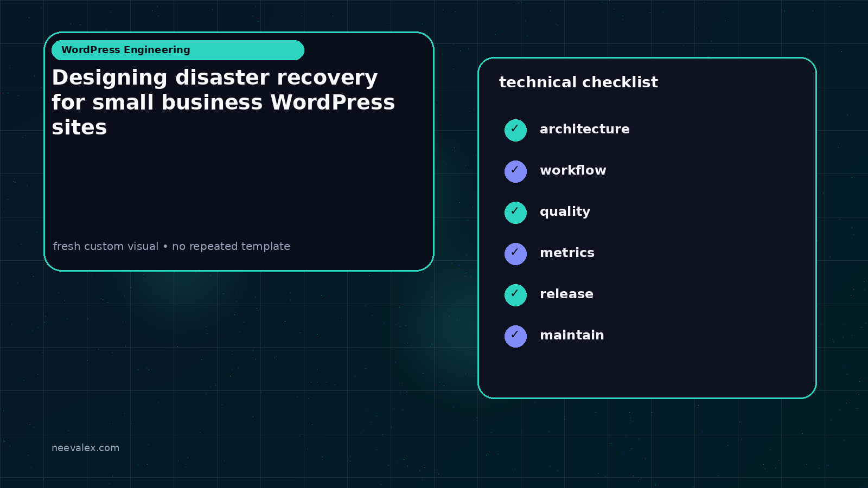Select the WordPress Engineering badge
The image size is (868, 488).
pos(178,50)
